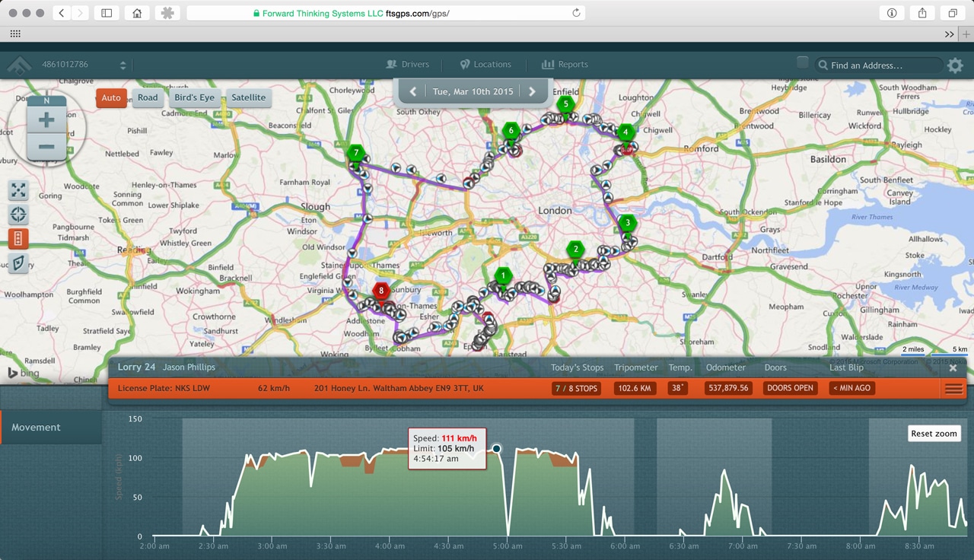
Task: Switch map to Satellite view
Action: coord(249,98)
